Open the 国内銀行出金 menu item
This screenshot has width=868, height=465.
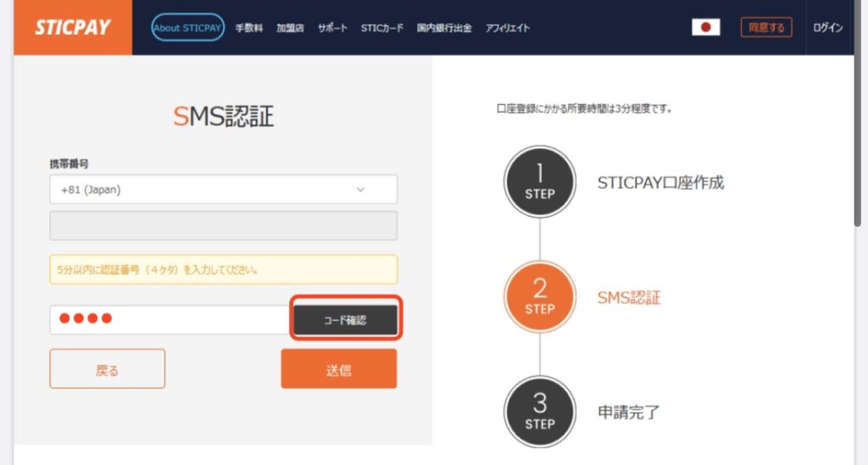(x=444, y=28)
